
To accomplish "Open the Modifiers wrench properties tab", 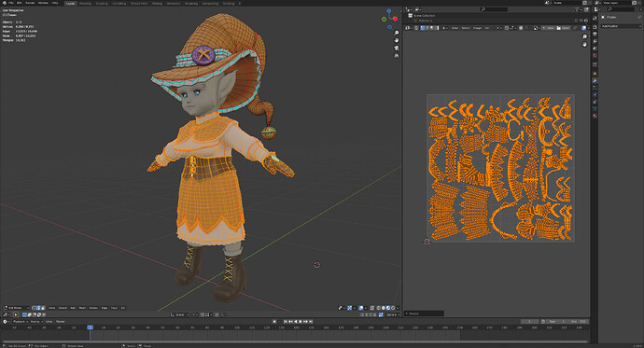I will tap(595, 80).
